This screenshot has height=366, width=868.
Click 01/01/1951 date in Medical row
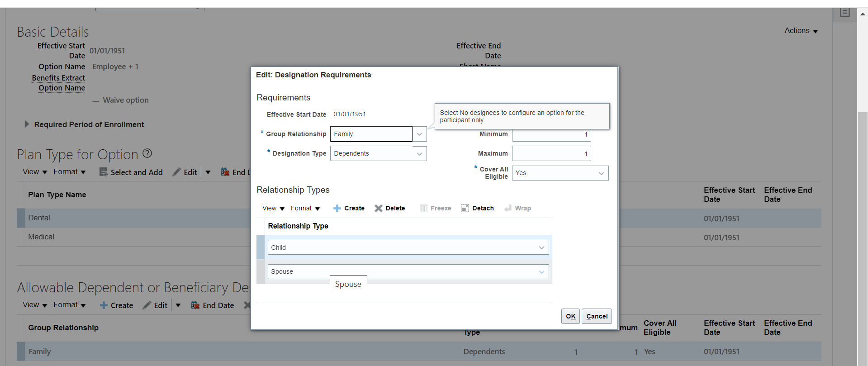click(721, 238)
